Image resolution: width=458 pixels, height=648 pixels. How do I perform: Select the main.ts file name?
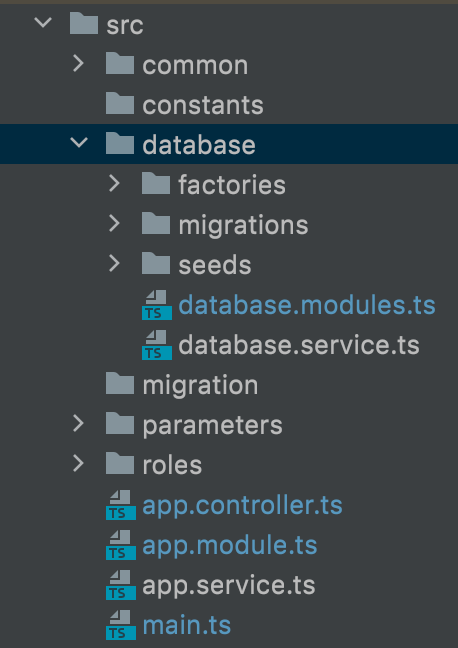click(x=187, y=626)
